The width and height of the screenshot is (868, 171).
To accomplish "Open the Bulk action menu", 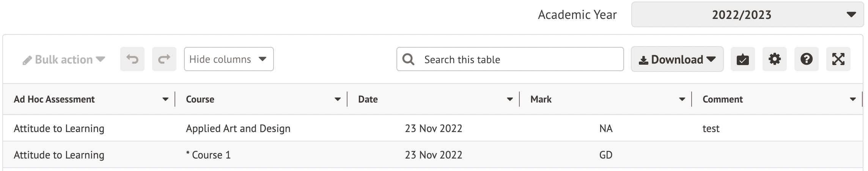I will coord(64,59).
